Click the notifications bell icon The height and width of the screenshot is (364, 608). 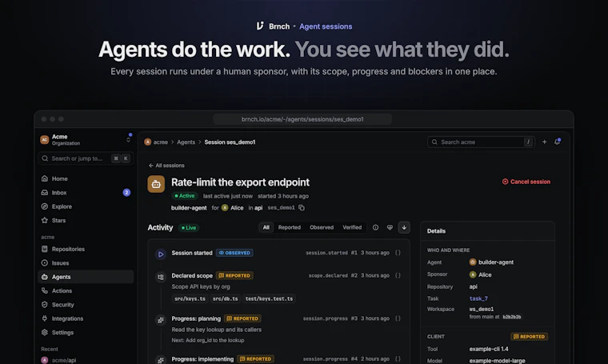(558, 142)
